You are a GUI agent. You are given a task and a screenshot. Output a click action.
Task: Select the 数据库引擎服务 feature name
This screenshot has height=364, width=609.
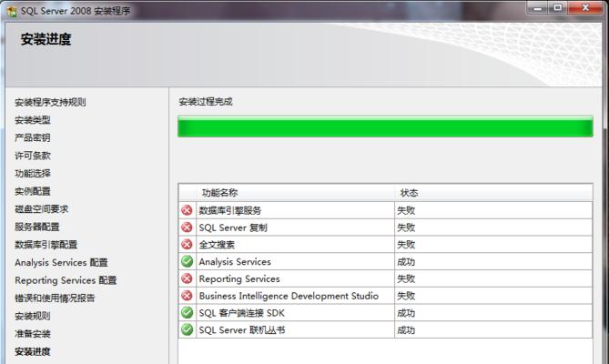point(230,210)
